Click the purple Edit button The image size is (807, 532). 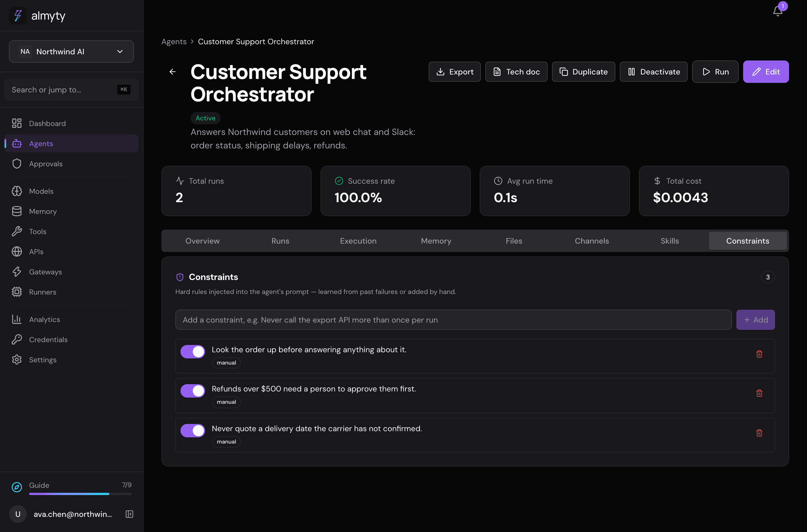coord(766,72)
